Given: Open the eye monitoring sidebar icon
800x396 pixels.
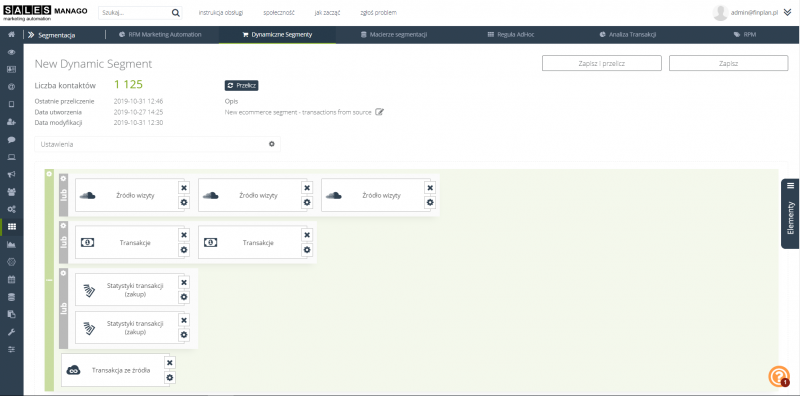Looking at the screenshot, I should [11, 53].
